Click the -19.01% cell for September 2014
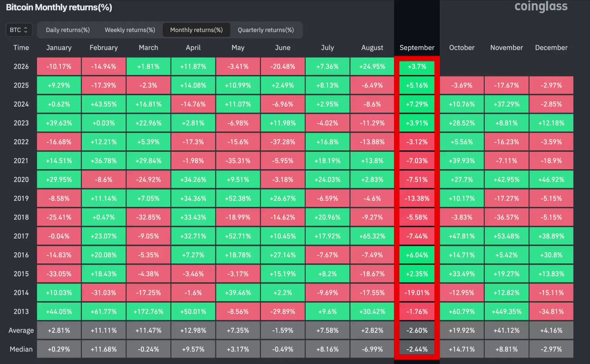 click(x=417, y=293)
